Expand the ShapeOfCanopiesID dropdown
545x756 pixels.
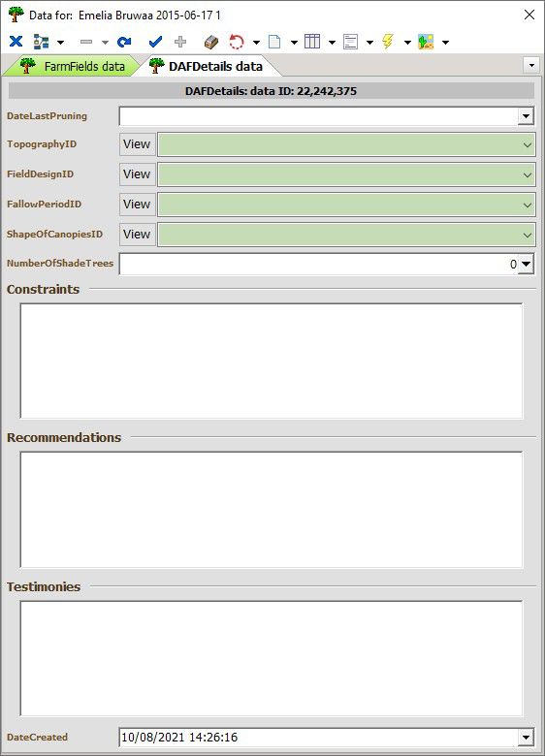[528, 235]
